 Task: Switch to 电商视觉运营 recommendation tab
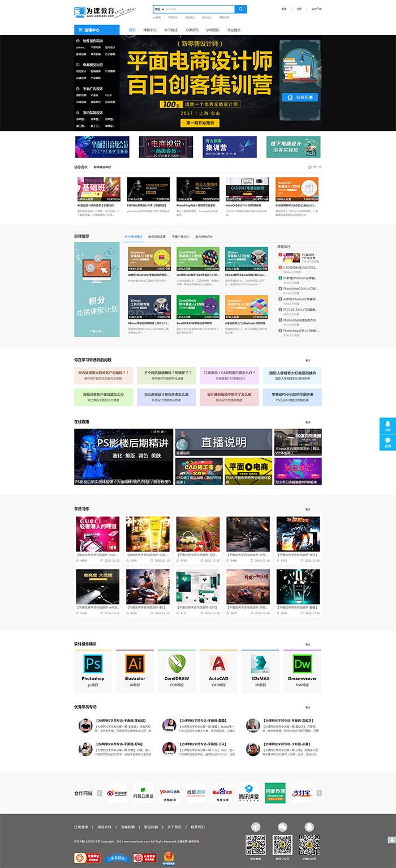click(x=157, y=236)
